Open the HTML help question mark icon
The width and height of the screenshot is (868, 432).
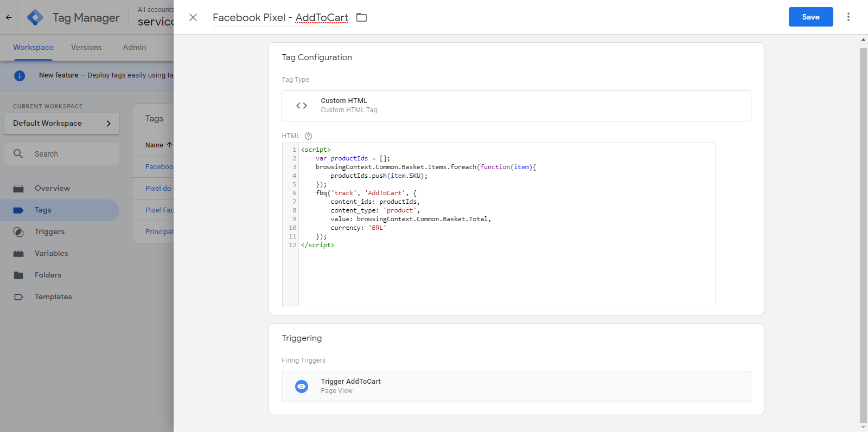[308, 136]
